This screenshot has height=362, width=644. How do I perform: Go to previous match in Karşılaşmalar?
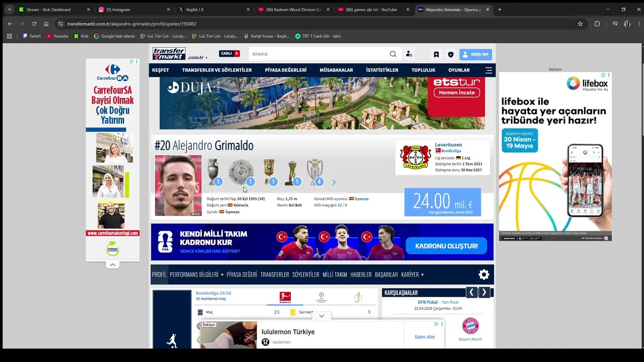click(x=471, y=293)
